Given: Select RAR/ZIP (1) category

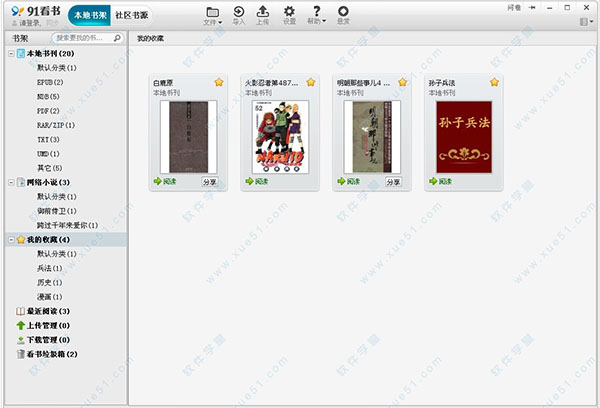Looking at the screenshot, I should coord(56,125).
